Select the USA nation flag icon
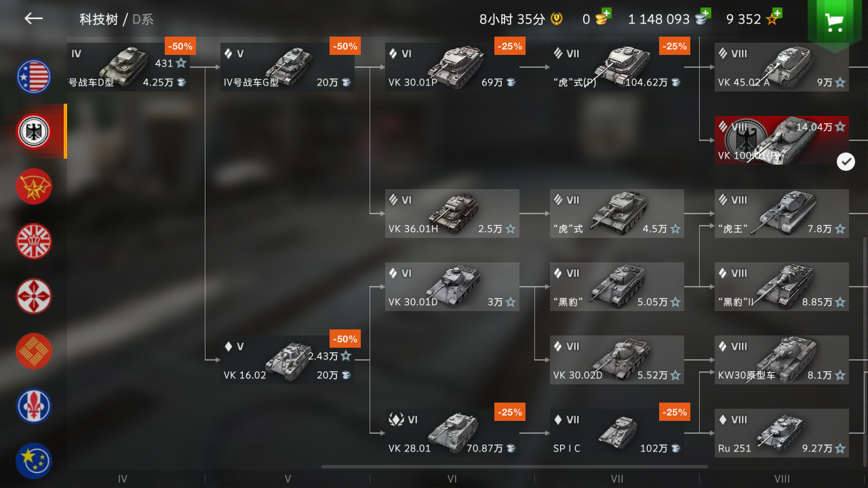 click(34, 77)
